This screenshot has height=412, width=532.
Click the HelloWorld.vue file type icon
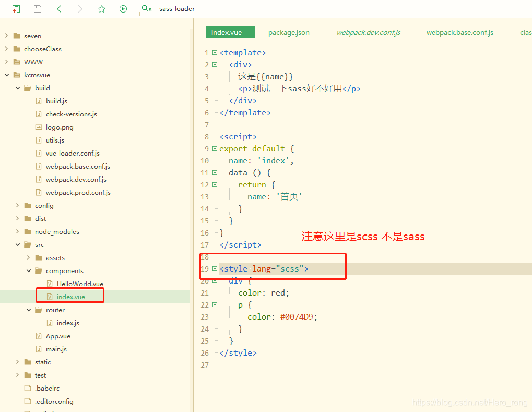click(x=50, y=284)
